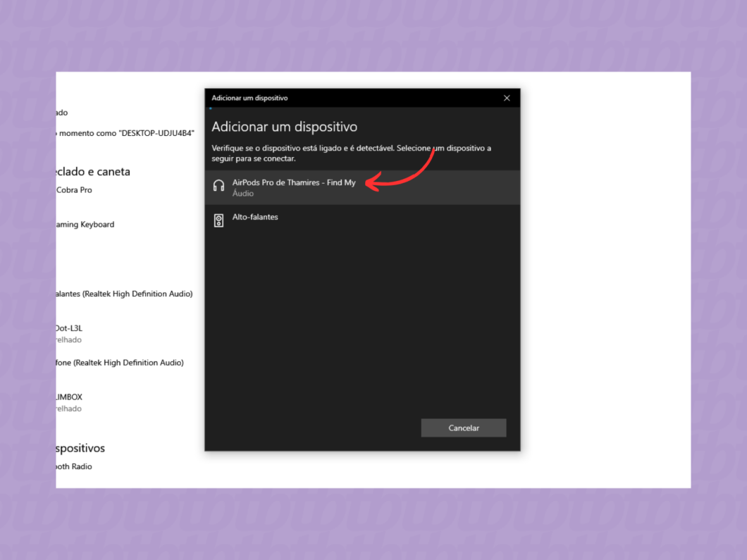Viewport: 747px width, 560px height.
Task: Close the Adicionar um dispositivo dialog
Action: tap(506, 98)
